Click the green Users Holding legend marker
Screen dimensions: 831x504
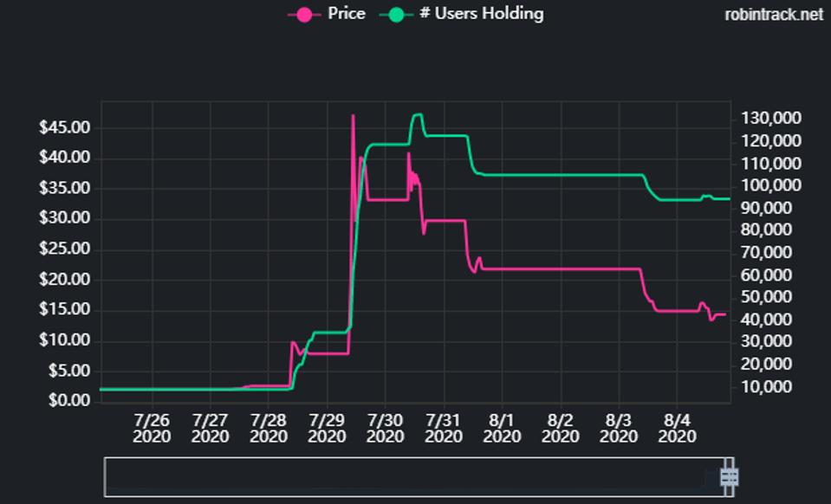tap(396, 14)
